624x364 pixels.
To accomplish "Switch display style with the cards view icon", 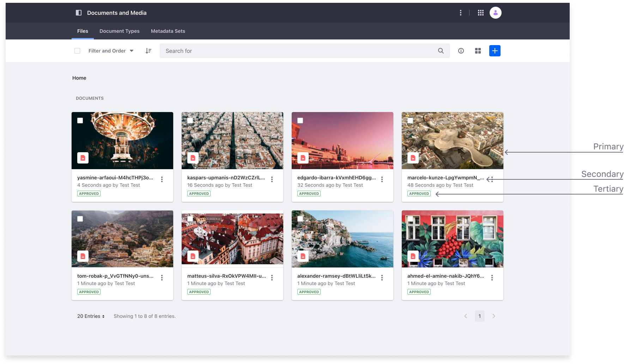I will [478, 51].
